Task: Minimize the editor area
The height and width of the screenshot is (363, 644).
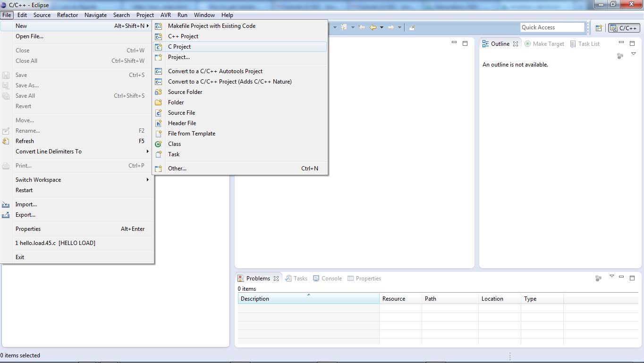Action: 454,43
